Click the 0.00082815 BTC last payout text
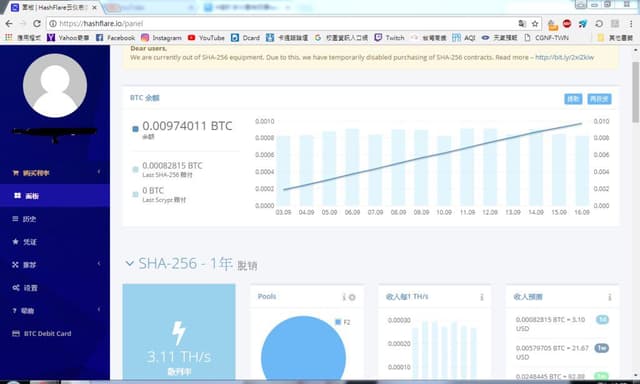Screen dimensions: 640x384 coord(172,166)
